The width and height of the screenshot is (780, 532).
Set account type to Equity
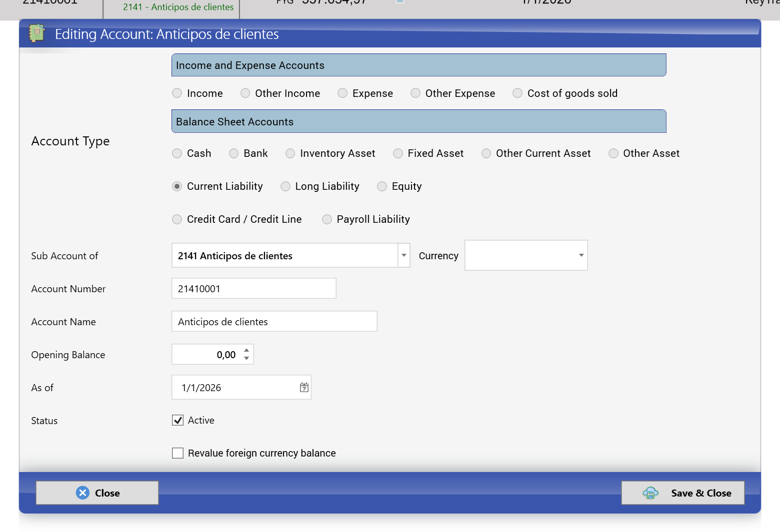tap(382, 186)
